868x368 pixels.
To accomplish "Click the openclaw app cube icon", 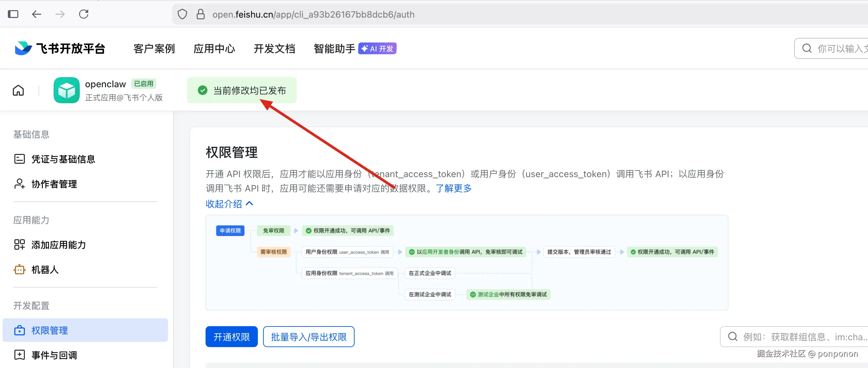I will pos(66,90).
